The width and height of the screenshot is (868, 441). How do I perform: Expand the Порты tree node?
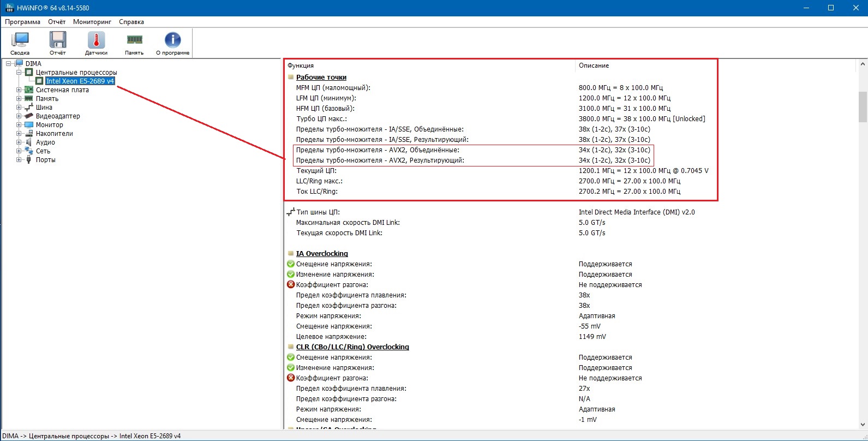(19, 159)
